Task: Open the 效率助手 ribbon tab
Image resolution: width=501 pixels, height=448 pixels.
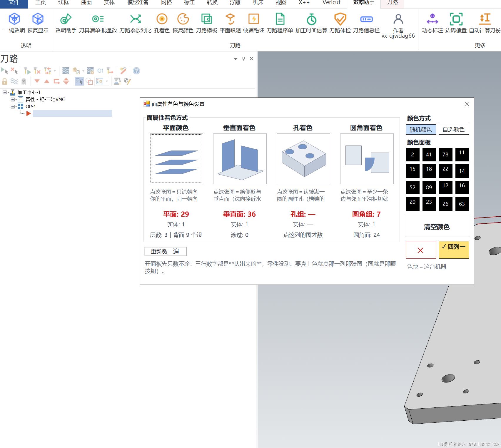Action: (364, 3)
